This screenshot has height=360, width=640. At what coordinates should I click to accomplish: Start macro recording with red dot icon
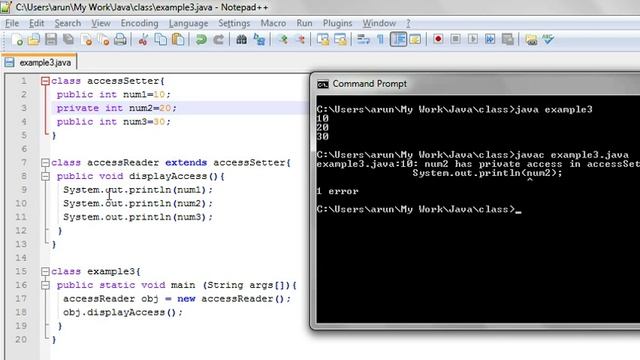pos(438,39)
